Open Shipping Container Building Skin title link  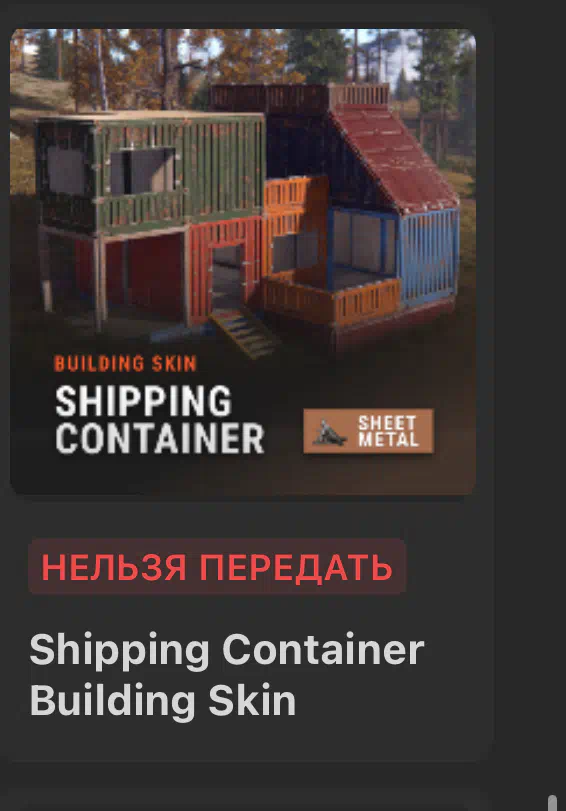227,674
